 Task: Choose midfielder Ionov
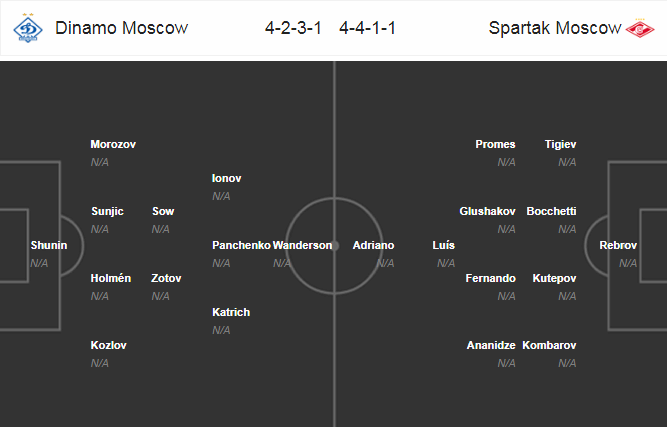(x=227, y=179)
